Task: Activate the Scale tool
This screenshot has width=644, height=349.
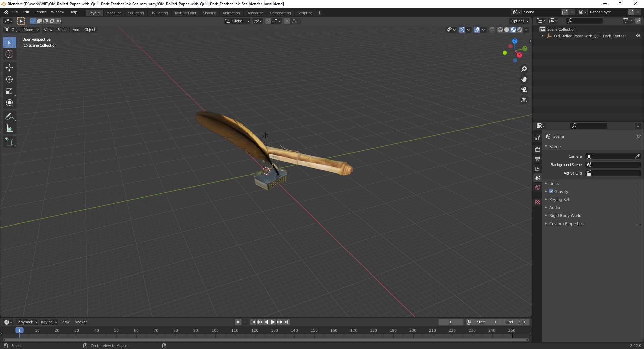Action: (x=9, y=91)
